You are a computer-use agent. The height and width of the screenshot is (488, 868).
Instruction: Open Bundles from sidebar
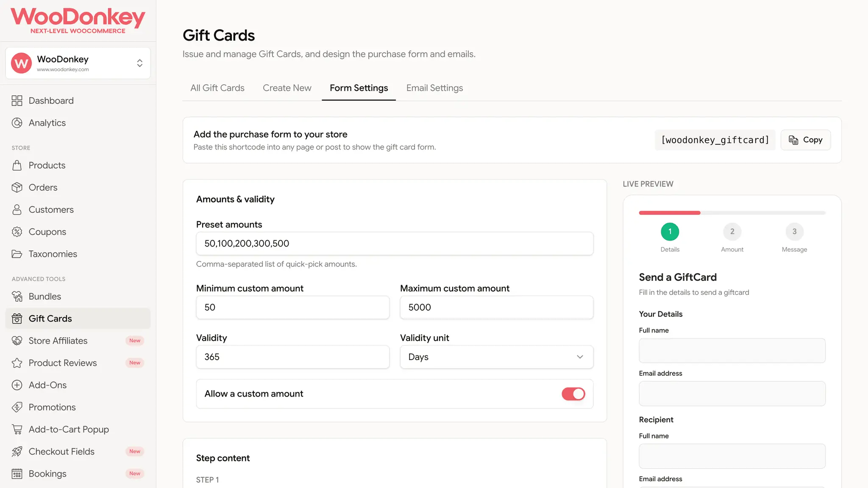(78, 297)
